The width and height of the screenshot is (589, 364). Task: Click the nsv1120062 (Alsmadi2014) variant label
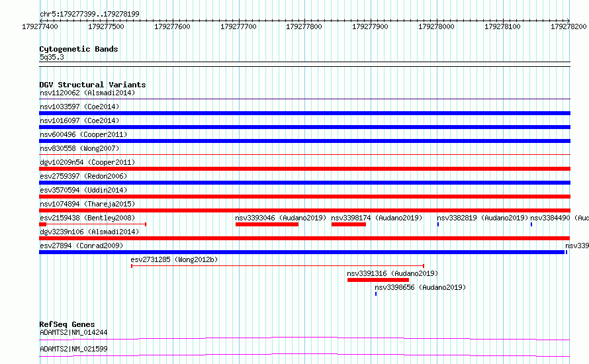(x=87, y=93)
